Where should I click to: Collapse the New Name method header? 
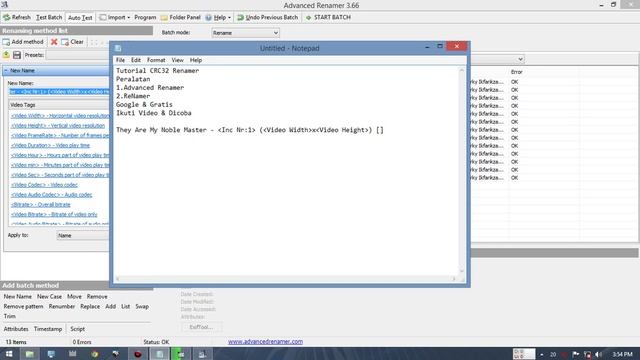tap(56, 70)
